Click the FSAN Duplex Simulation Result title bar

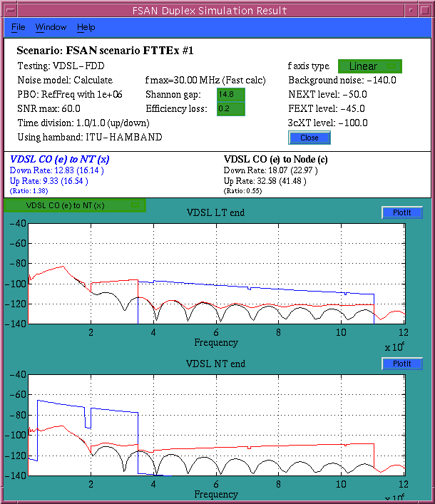pos(210,10)
